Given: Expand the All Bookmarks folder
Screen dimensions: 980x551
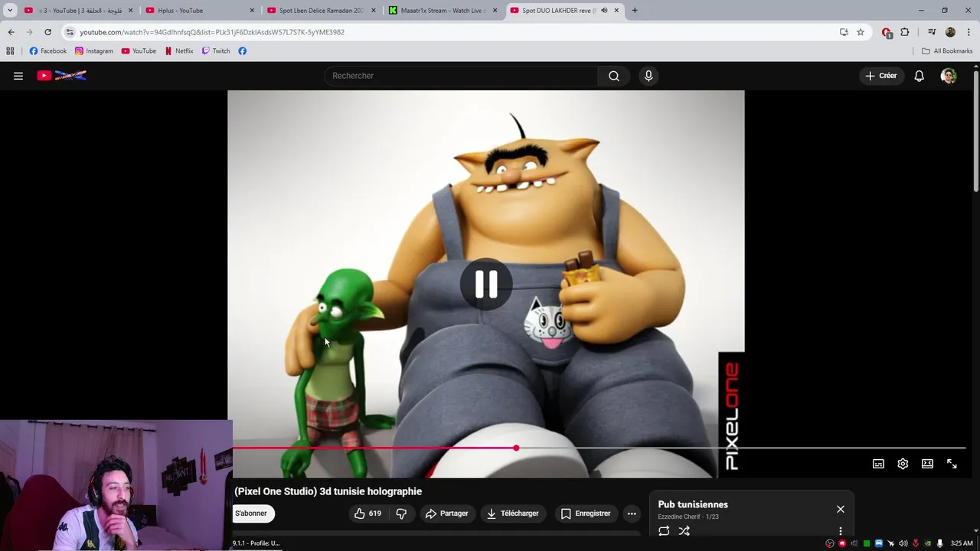Looking at the screenshot, I should tap(947, 51).
